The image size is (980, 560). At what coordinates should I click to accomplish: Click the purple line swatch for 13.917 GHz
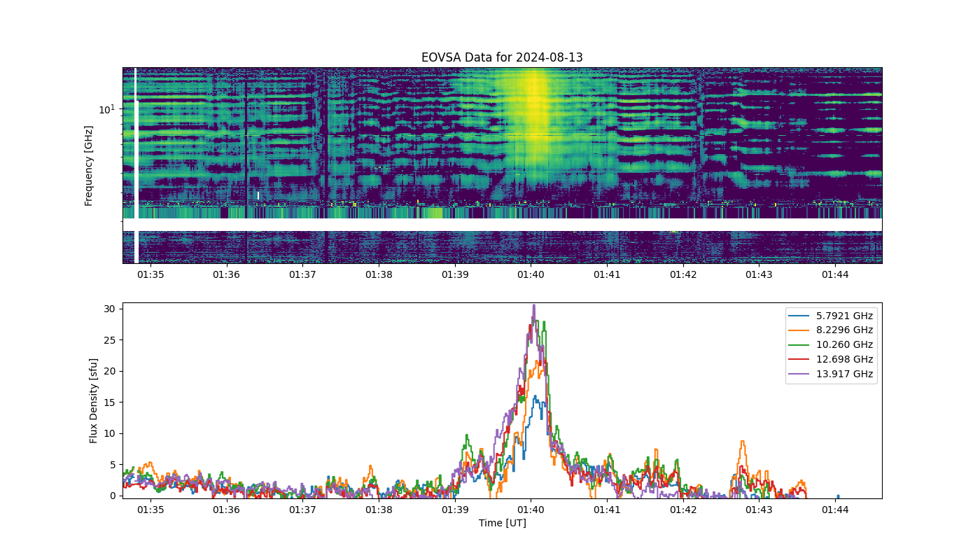tap(799, 374)
